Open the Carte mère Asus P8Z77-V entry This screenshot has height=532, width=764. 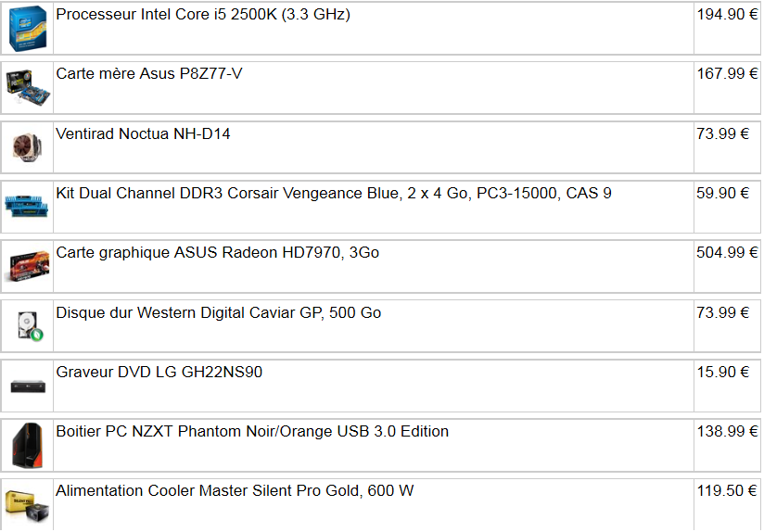coord(149,74)
